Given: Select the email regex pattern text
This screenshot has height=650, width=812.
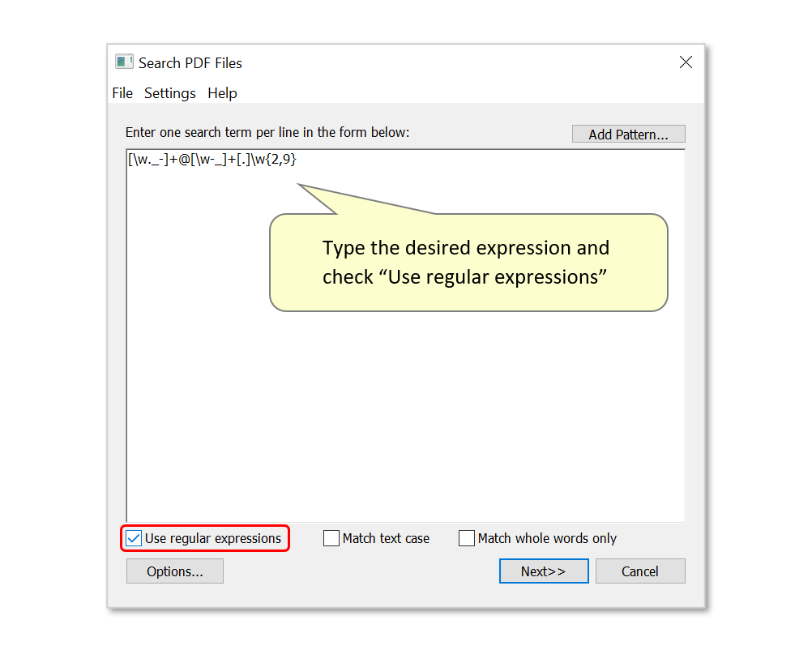Looking at the screenshot, I should pos(211,160).
